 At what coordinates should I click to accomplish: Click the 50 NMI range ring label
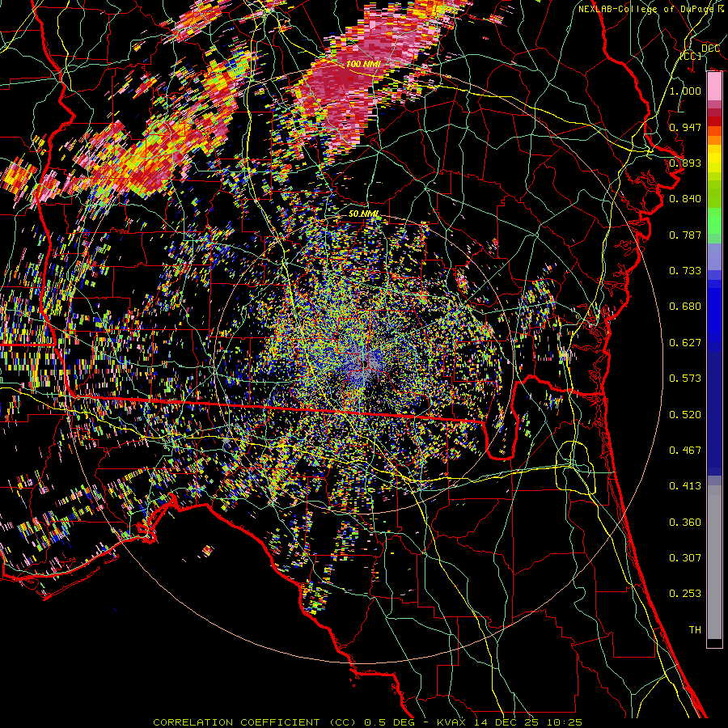pyautogui.click(x=363, y=214)
